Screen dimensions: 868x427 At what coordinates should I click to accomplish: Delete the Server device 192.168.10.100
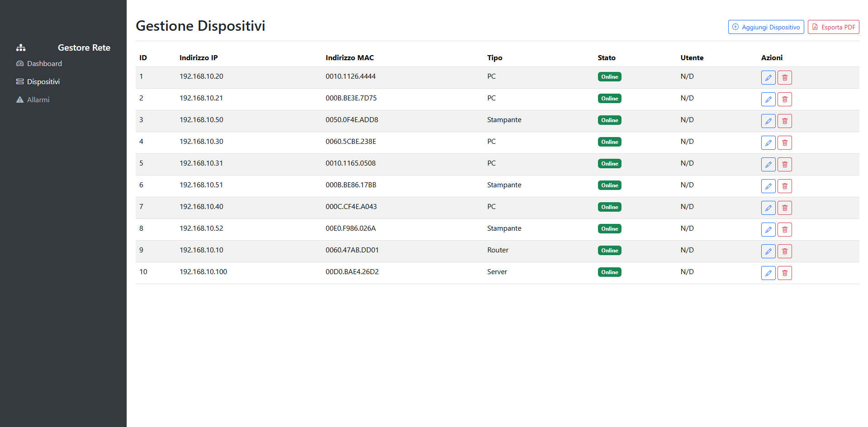point(784,273)
